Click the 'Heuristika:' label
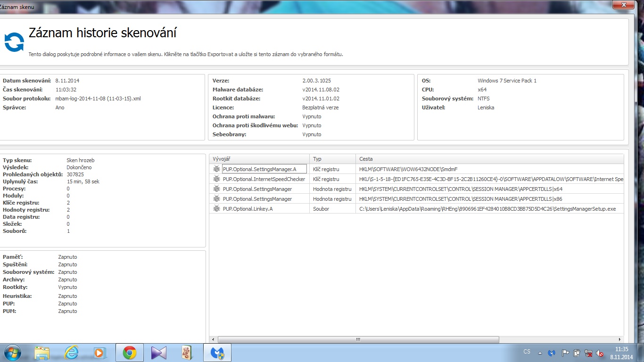644x362 pixels. pos(17,296)
